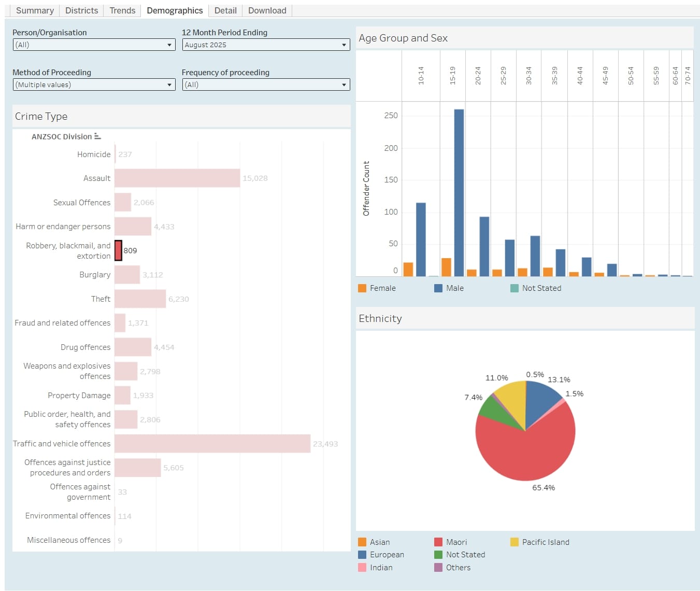Viewport: 700px width, 591px height.
Task: Click the Indian pink legend swatch
Action: coord(362,568)
